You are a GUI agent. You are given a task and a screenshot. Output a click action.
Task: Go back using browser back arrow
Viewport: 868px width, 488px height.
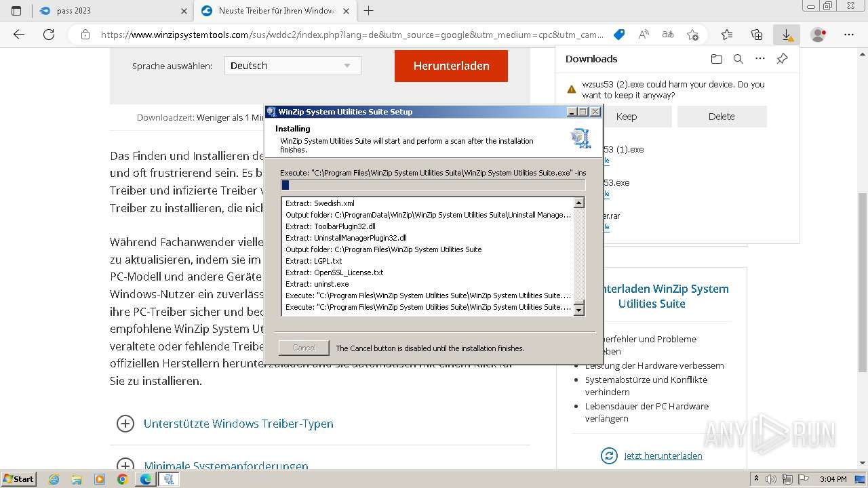[x=19, y=35]
